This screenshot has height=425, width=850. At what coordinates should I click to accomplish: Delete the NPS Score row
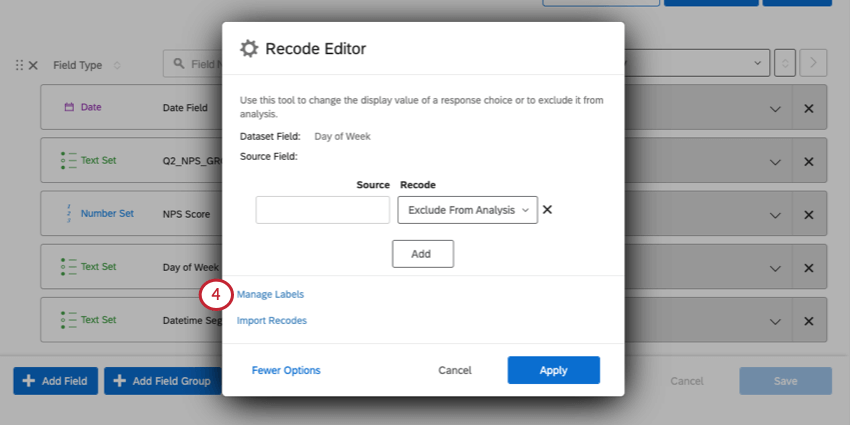pos(808,214)
